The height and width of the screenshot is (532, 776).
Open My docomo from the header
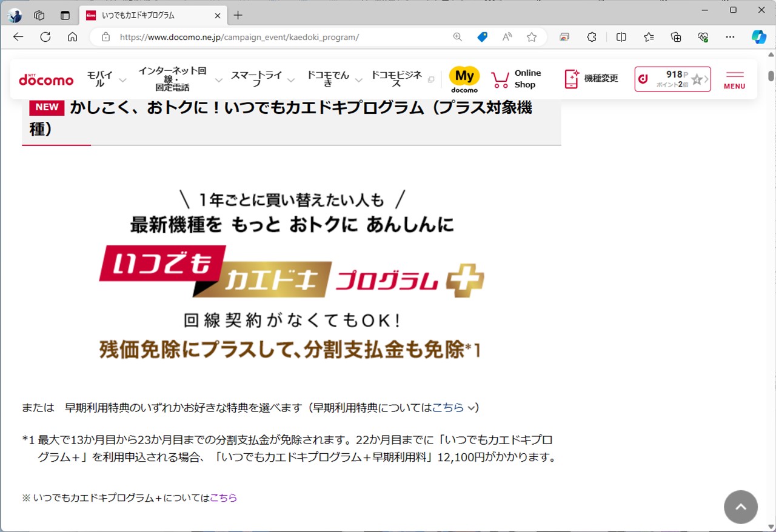coord(464,79)
